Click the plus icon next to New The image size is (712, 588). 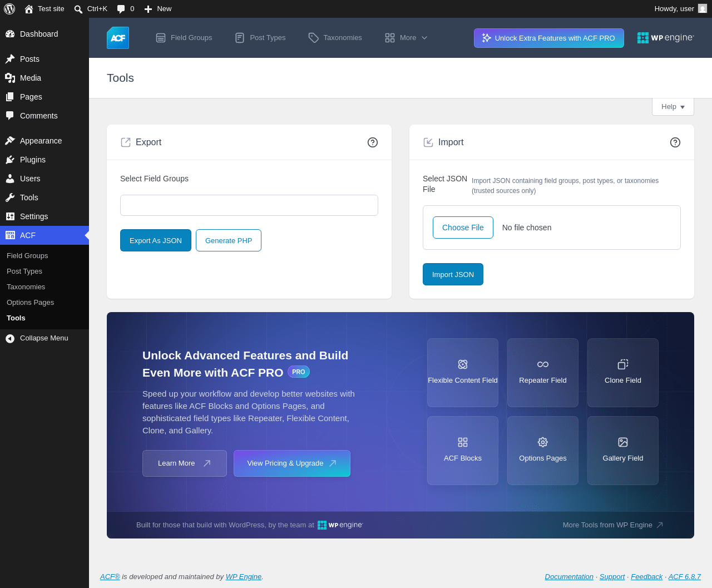(x=148, y=9)
